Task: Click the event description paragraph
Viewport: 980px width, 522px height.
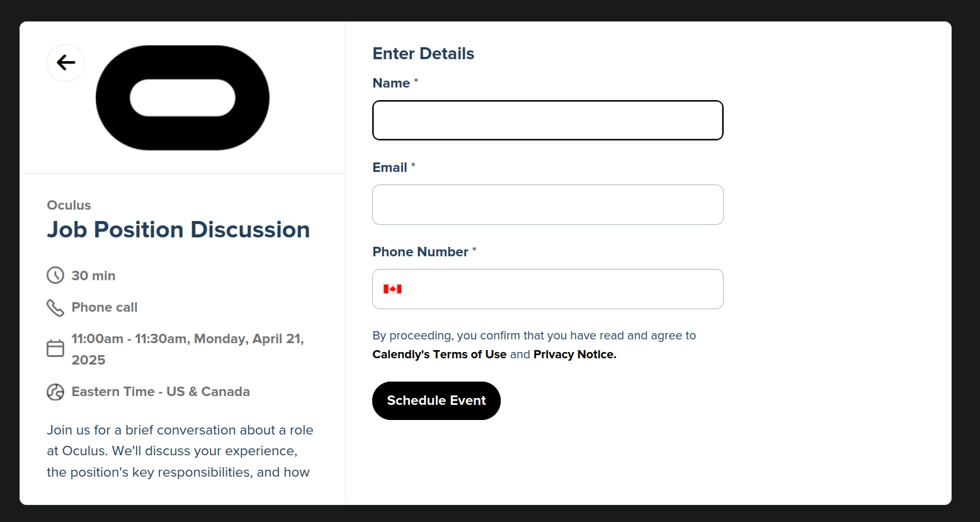Action: (179, 451)
